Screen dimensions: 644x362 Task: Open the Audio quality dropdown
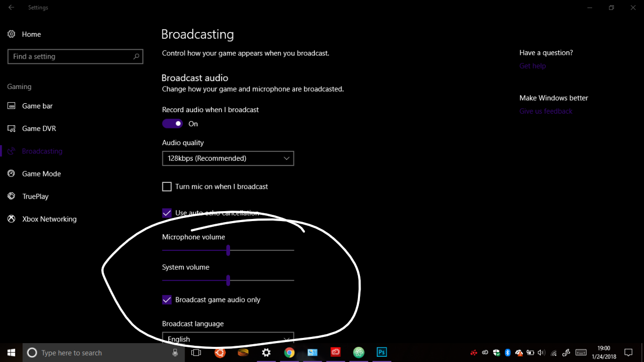[x=228, y=158]
